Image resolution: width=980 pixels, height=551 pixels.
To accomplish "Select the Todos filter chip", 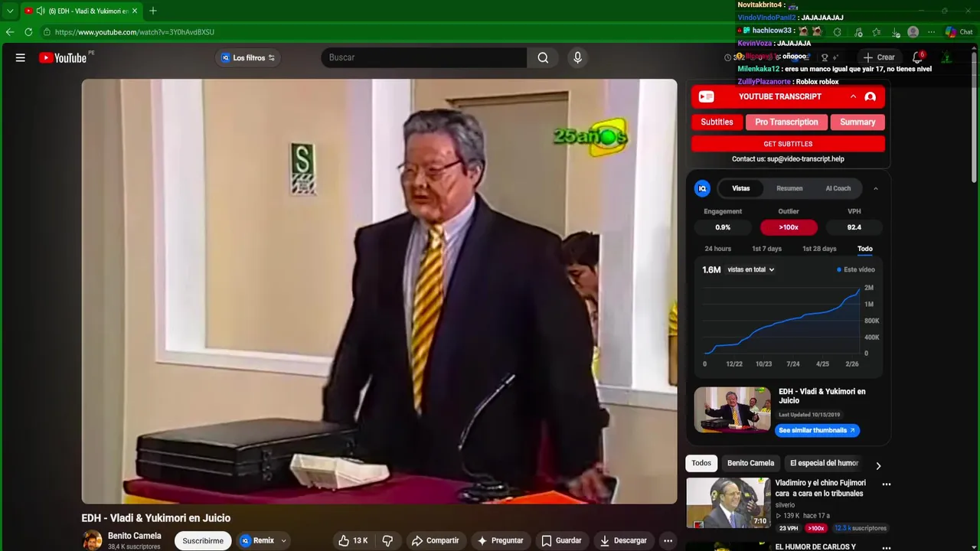I will coord(701,463).
